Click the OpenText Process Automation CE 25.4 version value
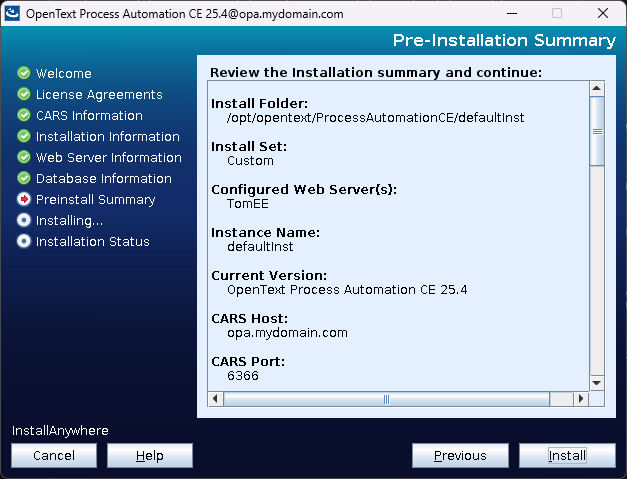Image resolution: width=627 pixels, height=479 pixels. pyautogui.click(x=347, y=290)
